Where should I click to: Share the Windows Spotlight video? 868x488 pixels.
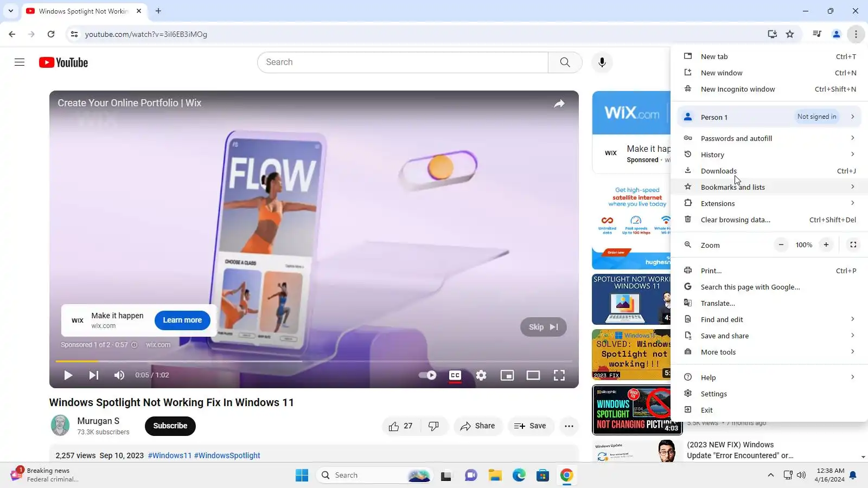click(477, 426)
